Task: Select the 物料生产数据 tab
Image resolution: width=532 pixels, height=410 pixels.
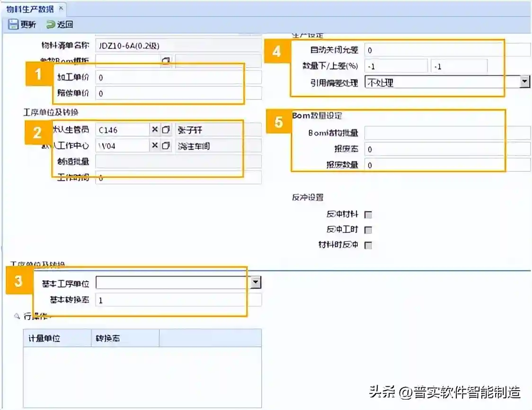Action: tap(30, 9)
